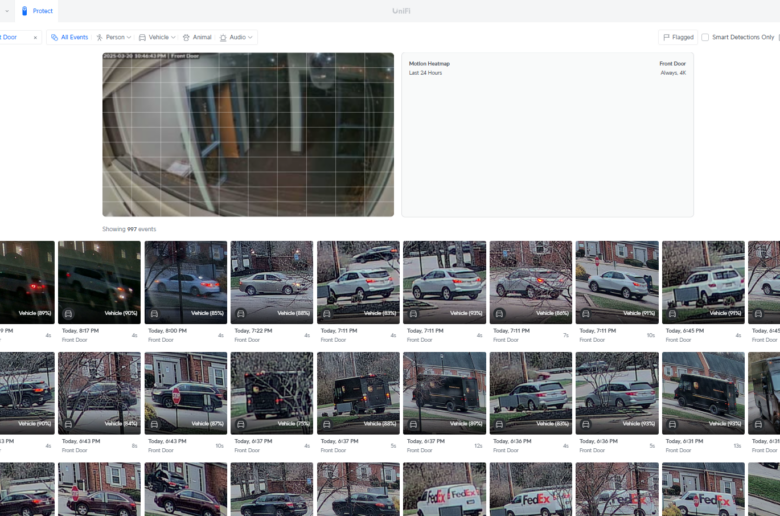The height and width of the screenshot is (516, 780).
Task: Click vehicle icon on 6:45 PM Vehicle (91%) event
Action: (672, 313)
